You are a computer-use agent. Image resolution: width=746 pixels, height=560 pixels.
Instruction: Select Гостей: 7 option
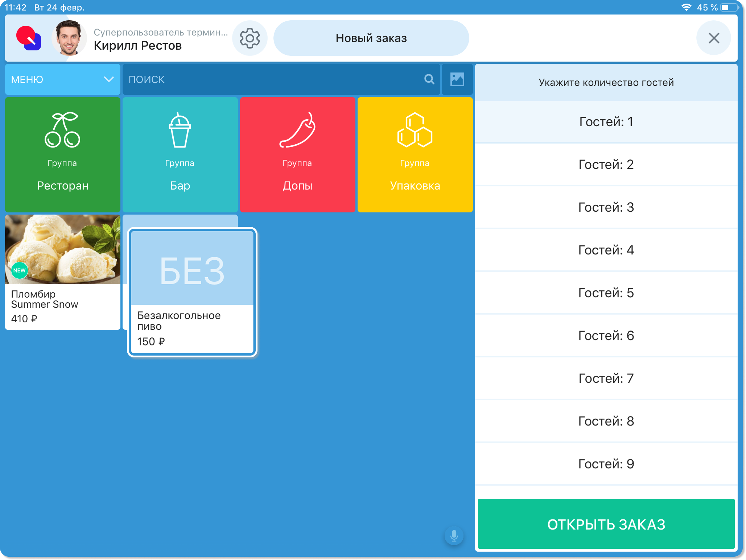tap(606, 378)
